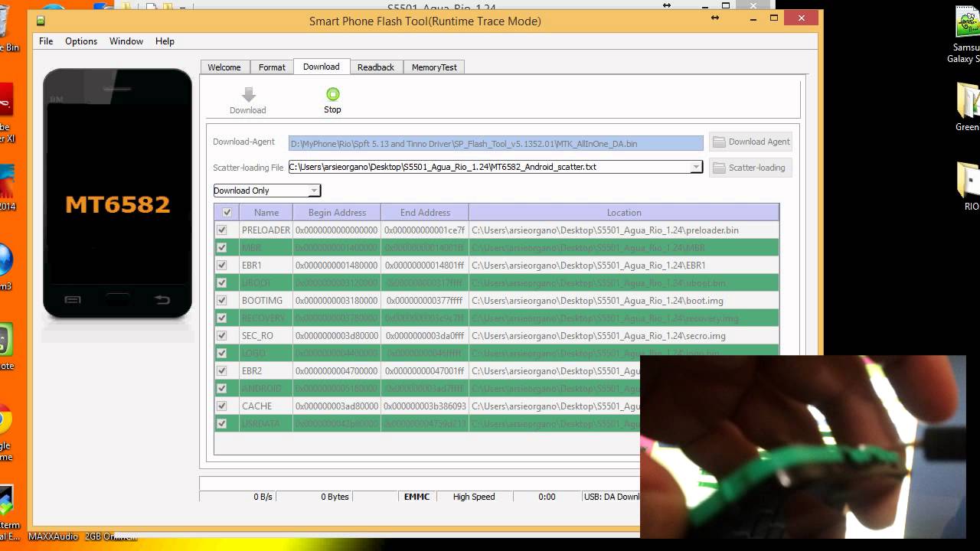980x551 pixels.
Task: Switch to the Format tab
Action: [x=272, y=67]
